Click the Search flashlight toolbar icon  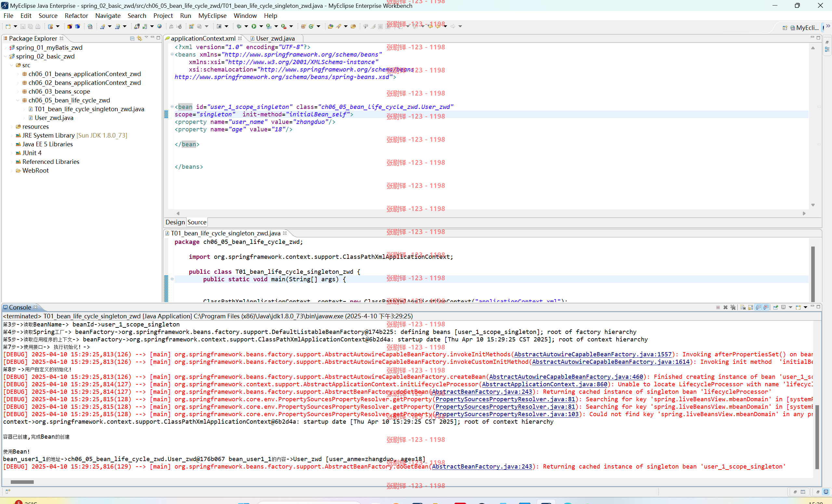pyautogui.click(x=338, y=26)
